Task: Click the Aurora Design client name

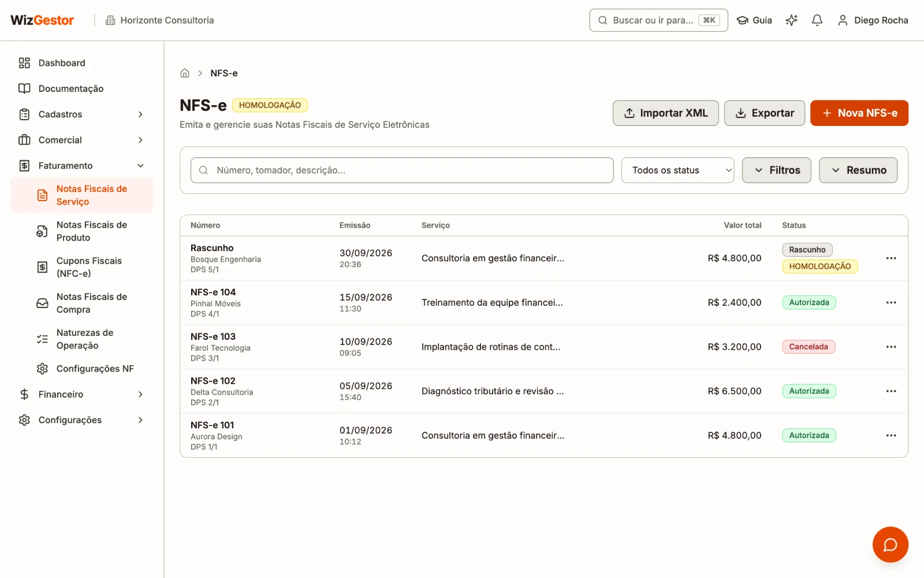Action: (x=217, y=437)
